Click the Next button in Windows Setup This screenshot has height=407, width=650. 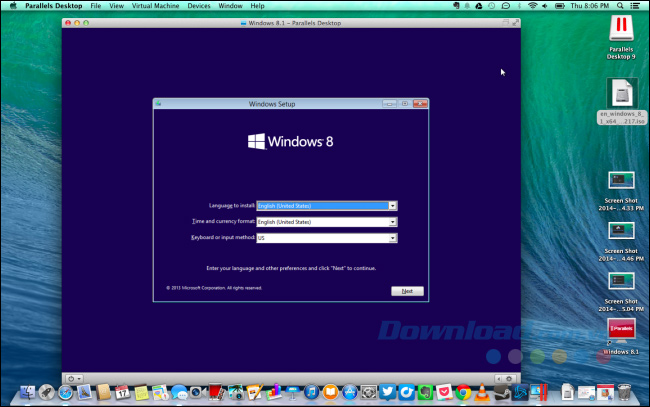(x=407, y=291)
